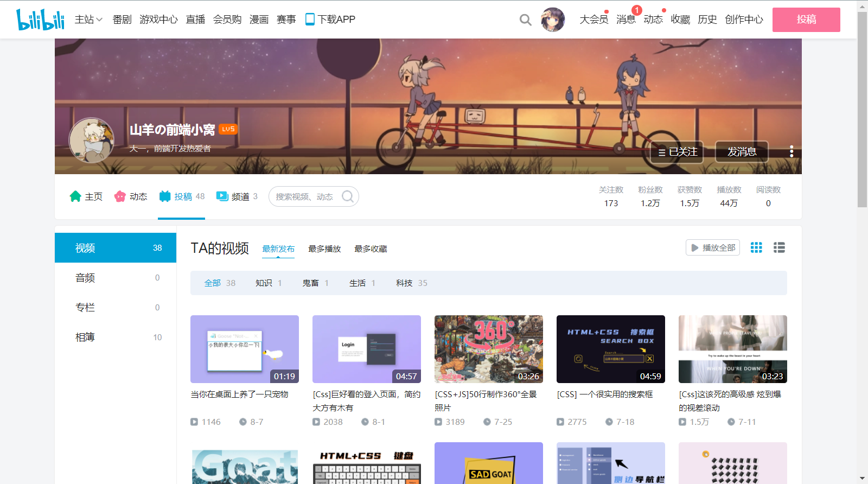Click the search icon in space search box
The width and height of the screenshot is (868, 484).
pyautogui.click(x=348, y=196)
